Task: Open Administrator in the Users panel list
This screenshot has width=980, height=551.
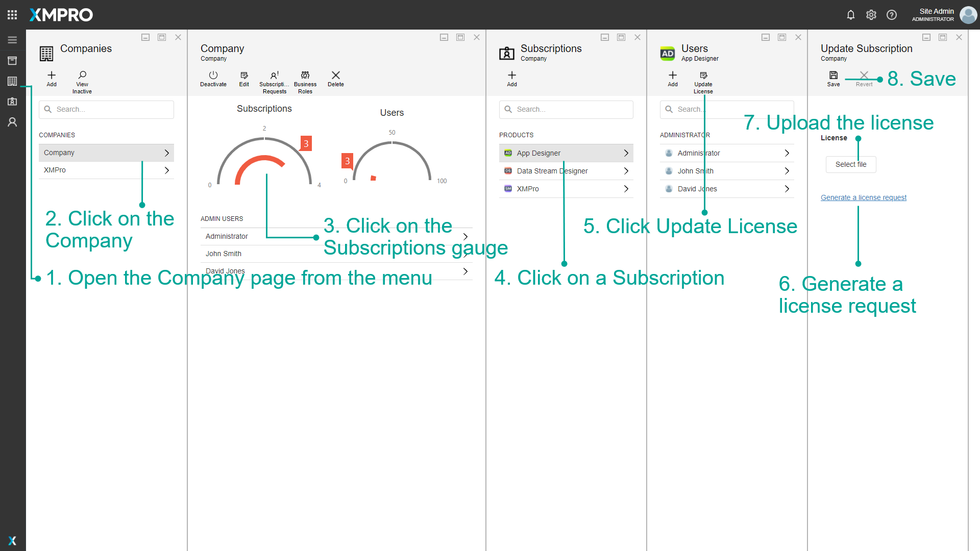Action: [727, 153]
